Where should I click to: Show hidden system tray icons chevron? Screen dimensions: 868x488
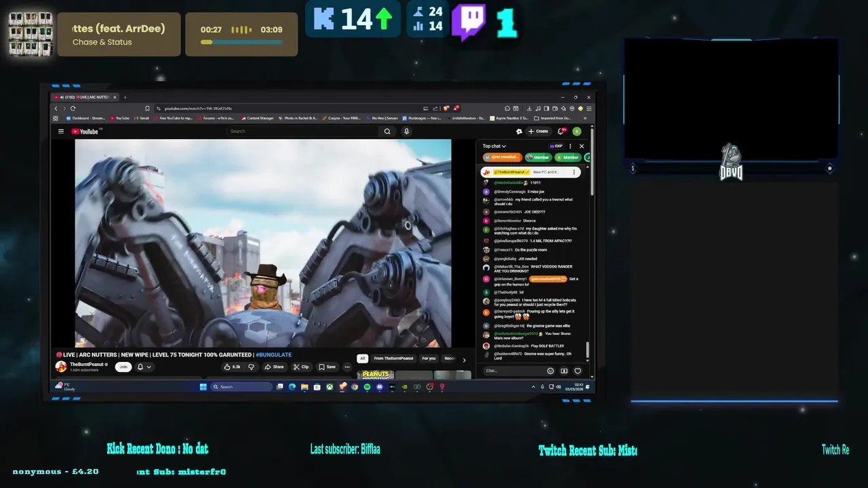click(x=533, y=387)
